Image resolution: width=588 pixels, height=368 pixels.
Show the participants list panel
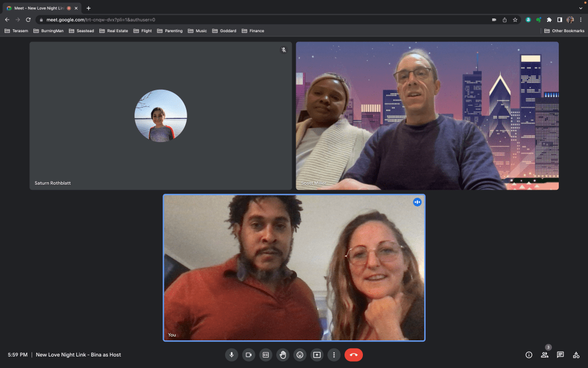[544, 355]
